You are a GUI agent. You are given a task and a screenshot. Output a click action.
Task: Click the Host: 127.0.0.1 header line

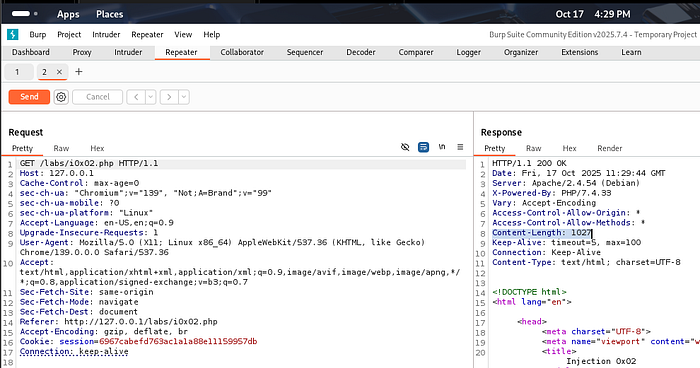tap(57, 173)
